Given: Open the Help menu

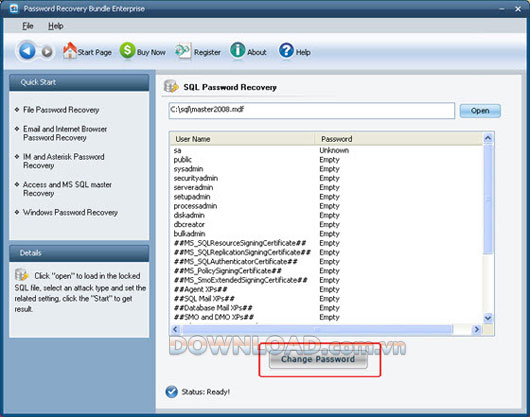Looking at the screenshot, I should [55, 26].
